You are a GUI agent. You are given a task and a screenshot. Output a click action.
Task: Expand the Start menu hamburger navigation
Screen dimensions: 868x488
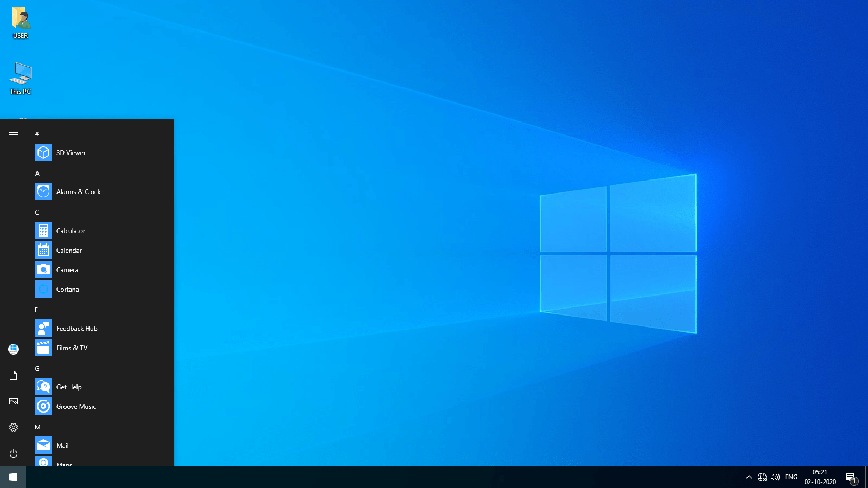(14, 134)
